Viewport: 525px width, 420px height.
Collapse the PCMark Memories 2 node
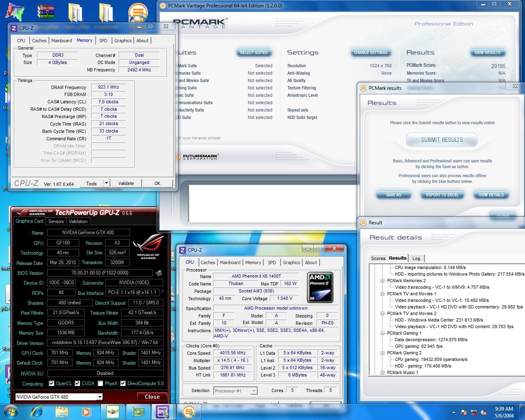point(382,281)
